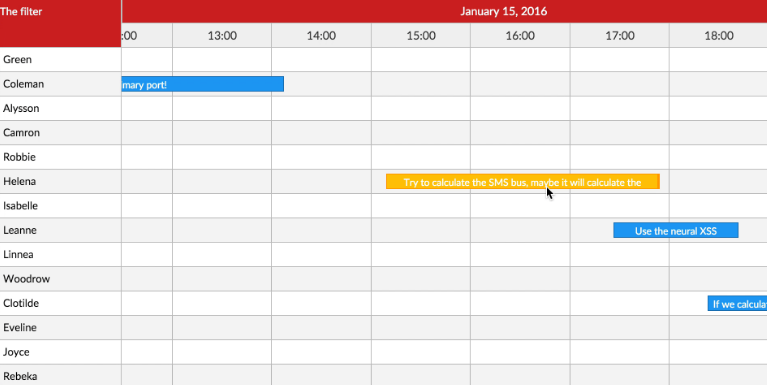The image size is (767, 385).
Task: Choose the 17:00 time column header
Action: [620, 35]
